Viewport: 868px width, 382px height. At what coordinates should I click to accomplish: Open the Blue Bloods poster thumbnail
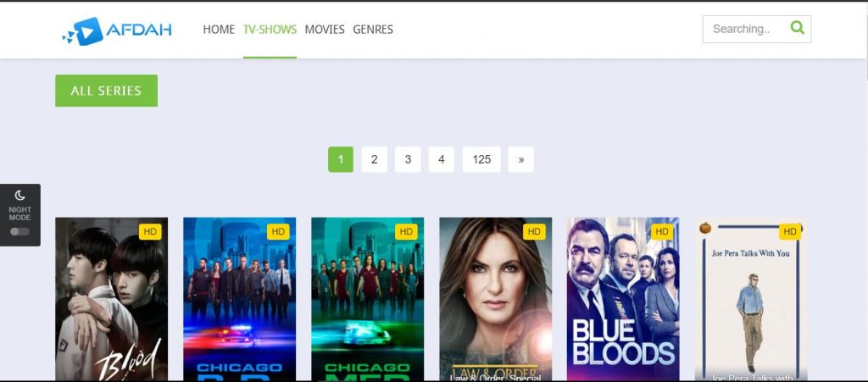pyautogui.click(x=623, y=298)
